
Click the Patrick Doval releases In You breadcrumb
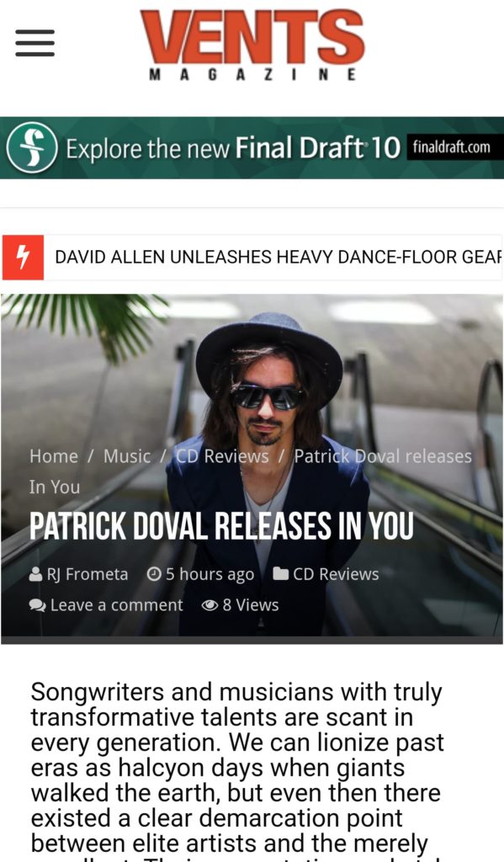coord(251,471)
